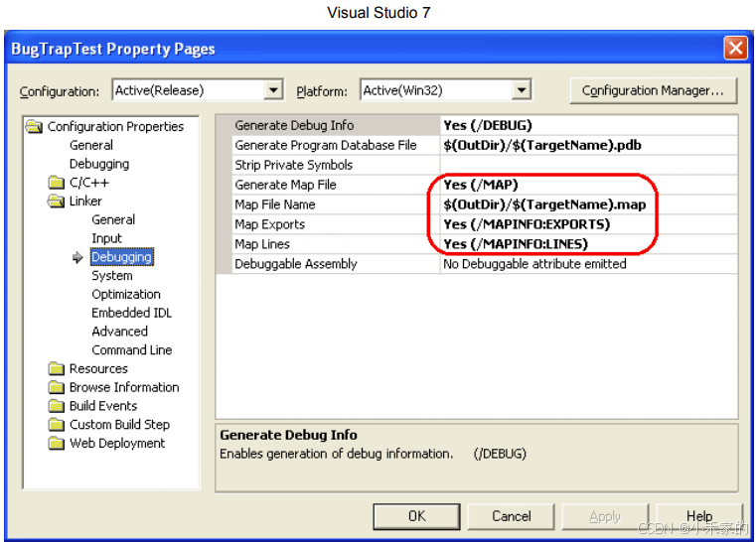The width and height of the screenshot is (756, 542).
Task: Confirm with the OK button
Action: (x=416, y=516)
